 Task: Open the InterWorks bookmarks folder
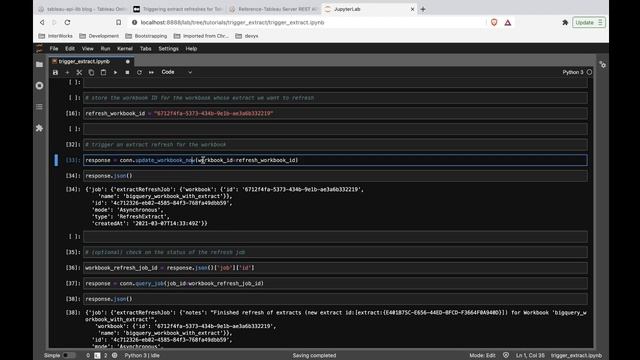tap(56, 36)
